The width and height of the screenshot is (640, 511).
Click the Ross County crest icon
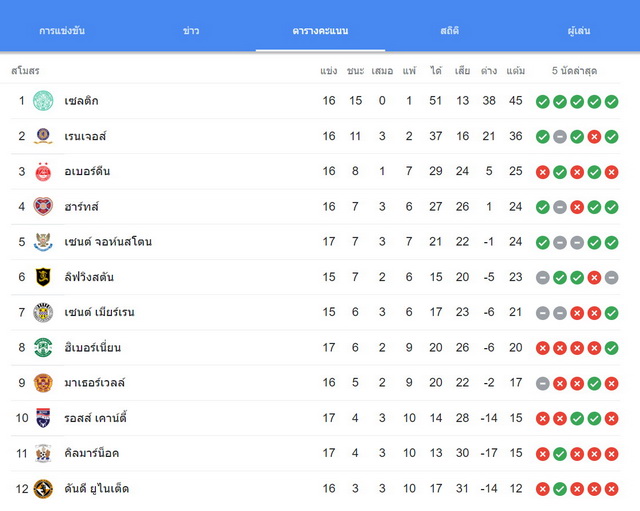click(x=43, y=418)
